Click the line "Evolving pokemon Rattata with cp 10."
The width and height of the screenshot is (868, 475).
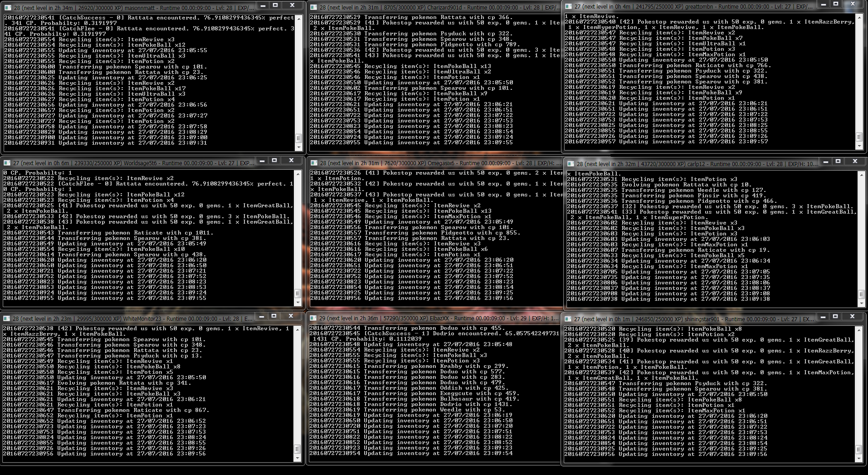[658, 185]
